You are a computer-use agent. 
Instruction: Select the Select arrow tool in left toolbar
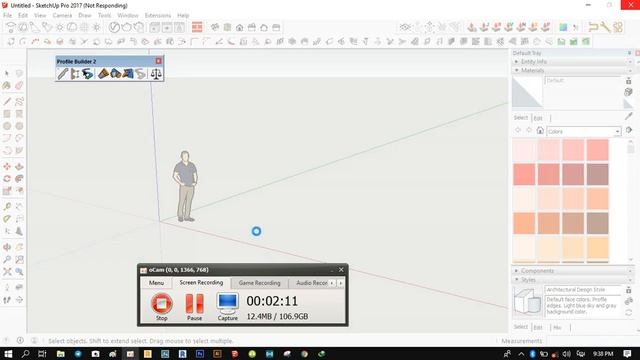pos(7,73)
